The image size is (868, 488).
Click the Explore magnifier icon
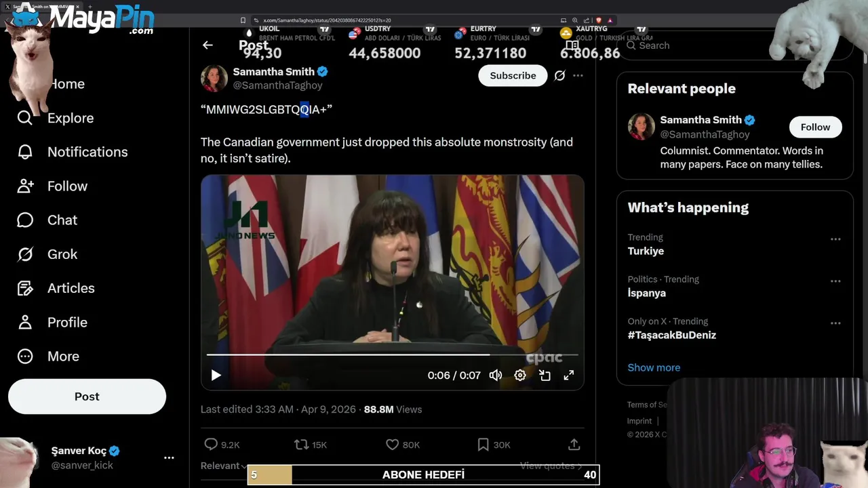25,118
